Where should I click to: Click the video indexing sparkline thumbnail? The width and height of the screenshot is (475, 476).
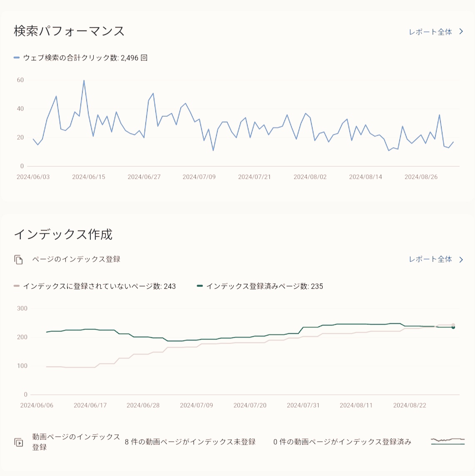448,441
